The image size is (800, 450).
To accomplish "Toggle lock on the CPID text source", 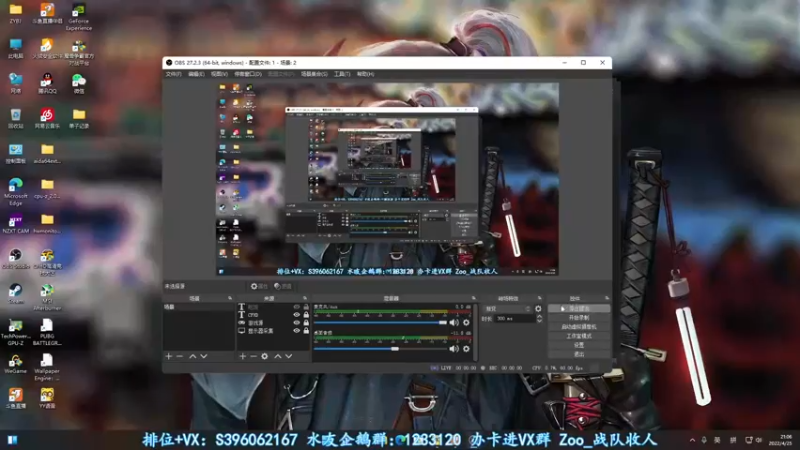I will (306, 315).
